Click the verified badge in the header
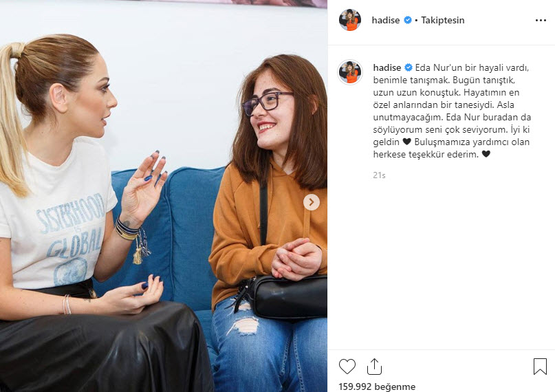 point(407,20)
